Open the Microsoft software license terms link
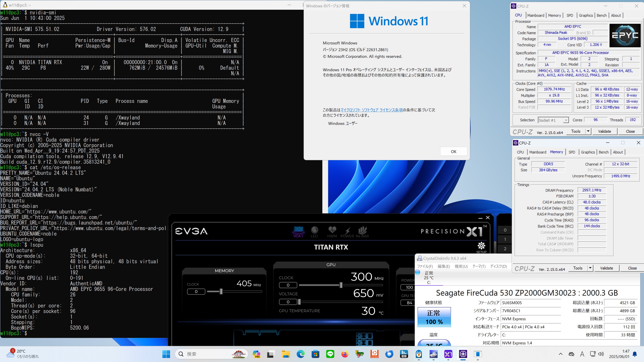 click(371, 110)
